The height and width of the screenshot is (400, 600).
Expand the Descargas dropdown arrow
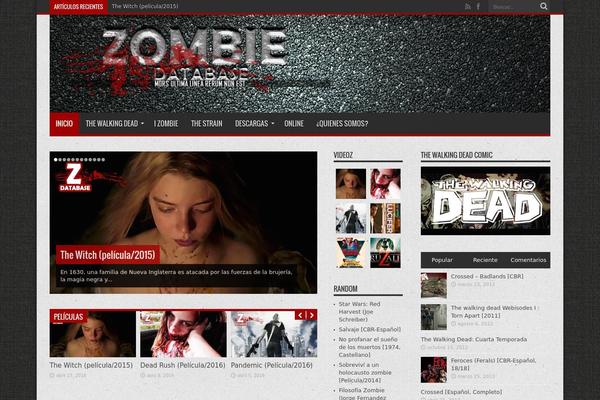273,124
